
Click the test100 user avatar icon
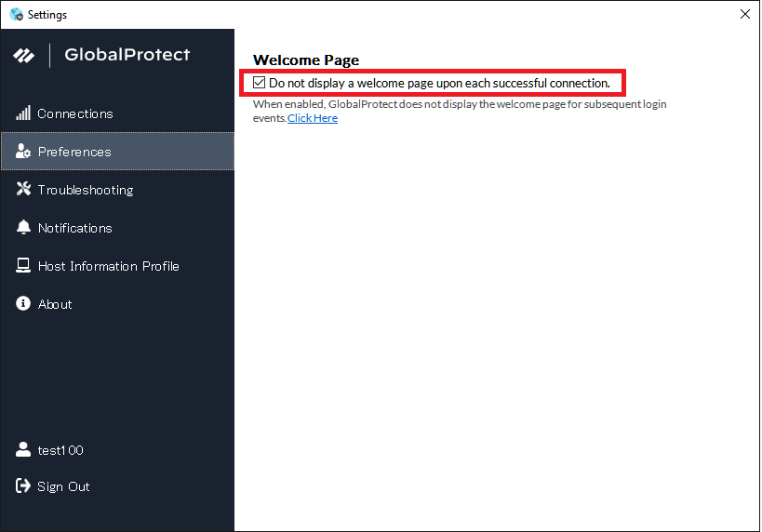point(23,449)
